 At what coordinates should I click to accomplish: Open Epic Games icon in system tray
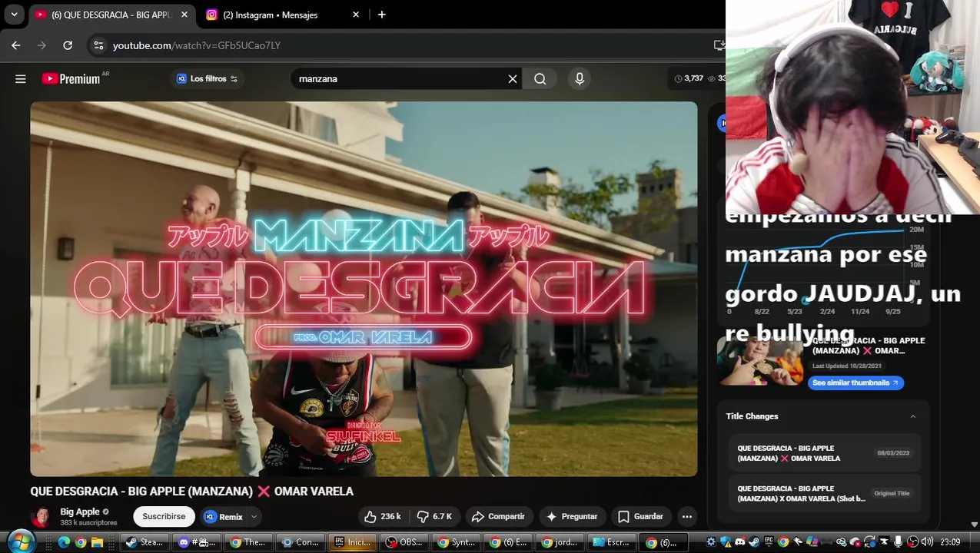point(769,541)
